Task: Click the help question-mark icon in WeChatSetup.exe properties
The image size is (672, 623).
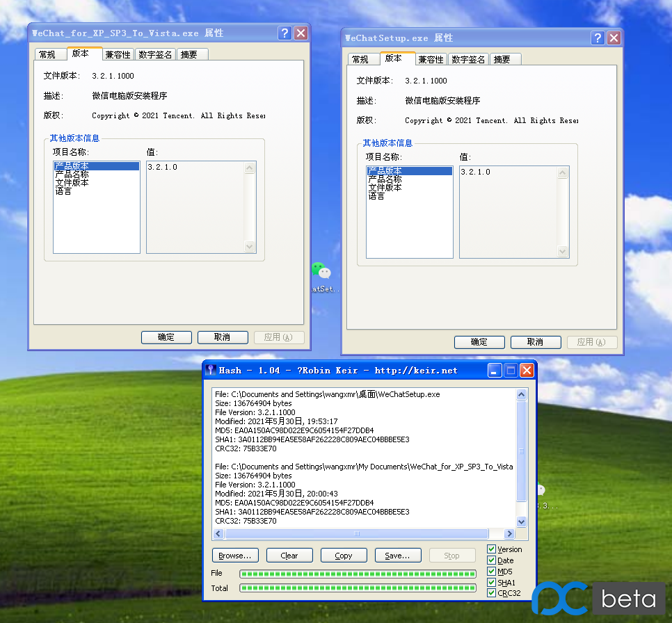Action: pyautogui.click(x=598, y=38)
